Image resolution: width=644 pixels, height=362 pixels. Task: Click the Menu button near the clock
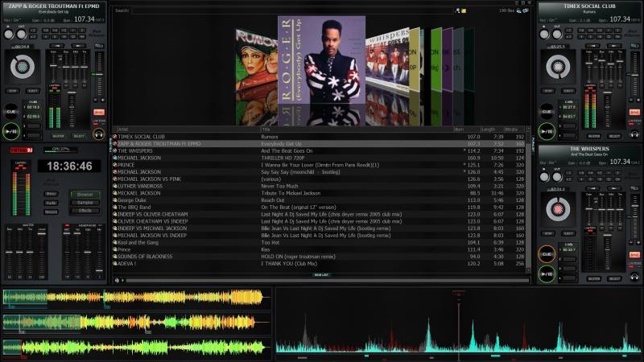pyautogui.click(x=51, y=194)
